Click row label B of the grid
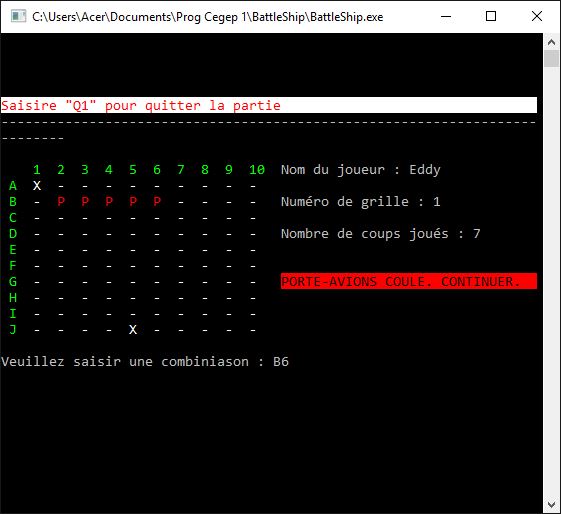This screenshot has height=514, width=561. coord(13,202)
